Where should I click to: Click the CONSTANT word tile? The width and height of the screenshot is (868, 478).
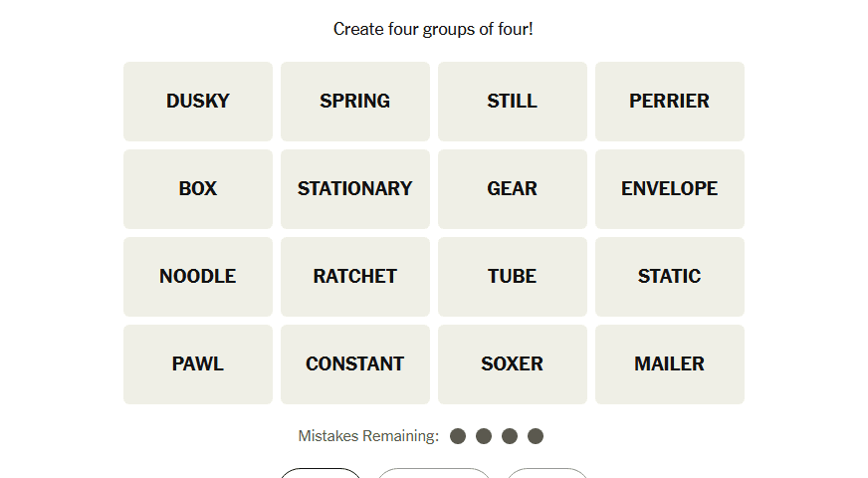point(355,364)
